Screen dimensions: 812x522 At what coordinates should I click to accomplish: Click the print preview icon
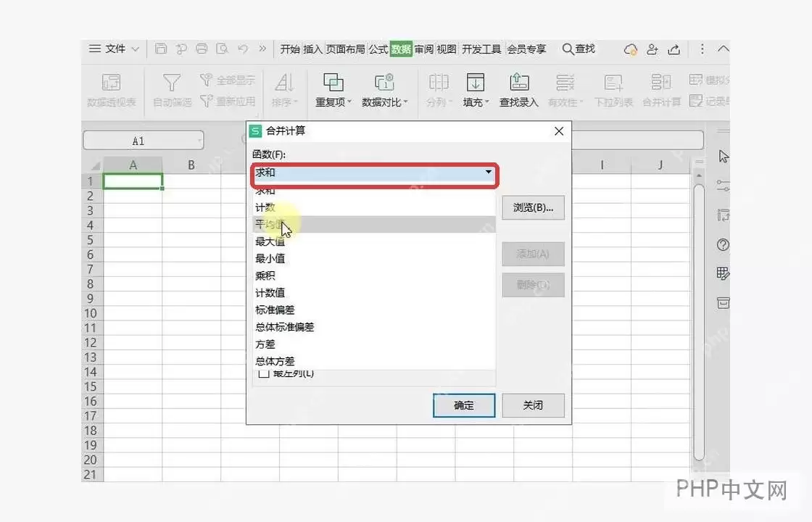click(222, 49)
